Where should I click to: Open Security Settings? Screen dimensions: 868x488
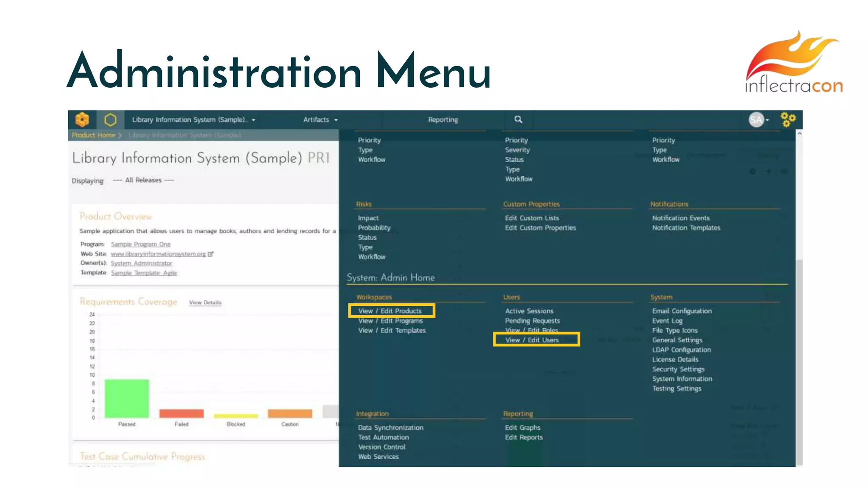679,369
